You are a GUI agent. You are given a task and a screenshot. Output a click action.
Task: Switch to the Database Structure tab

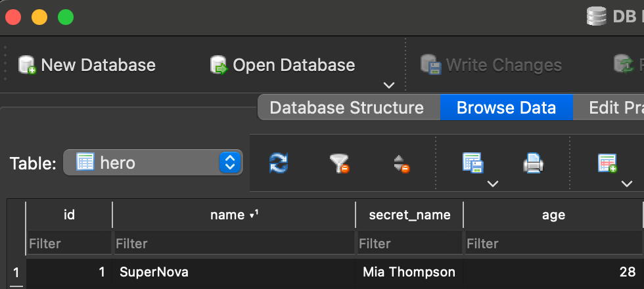tap(347, 108)
